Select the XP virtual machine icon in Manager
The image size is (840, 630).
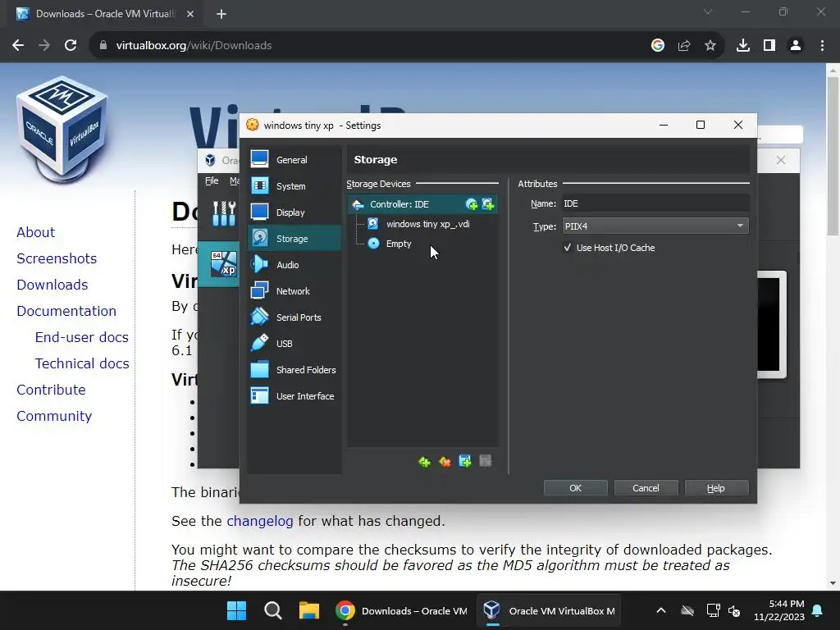pos(223,264)
